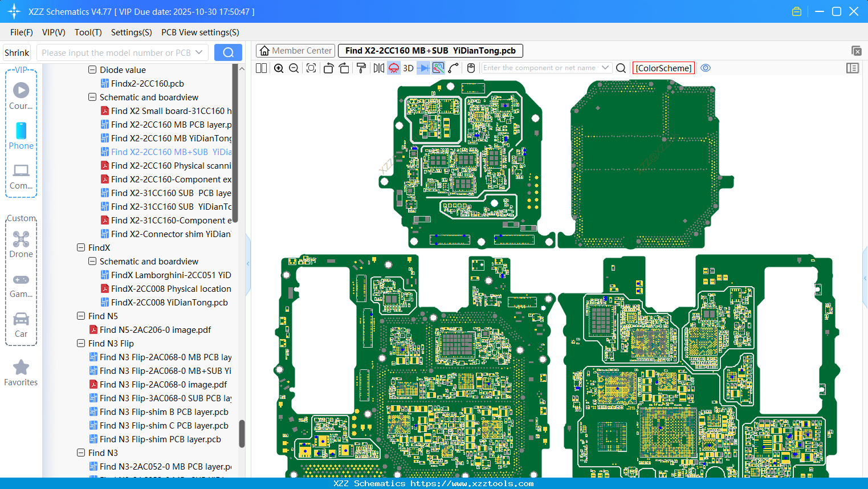
Task: Toggle split view layout icon
Action: coord(262,68)
